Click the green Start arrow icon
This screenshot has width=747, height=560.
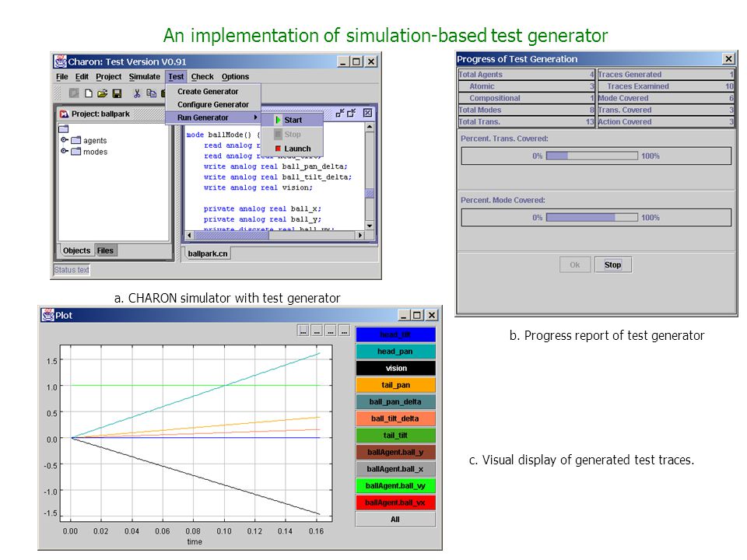pos(279,120)
